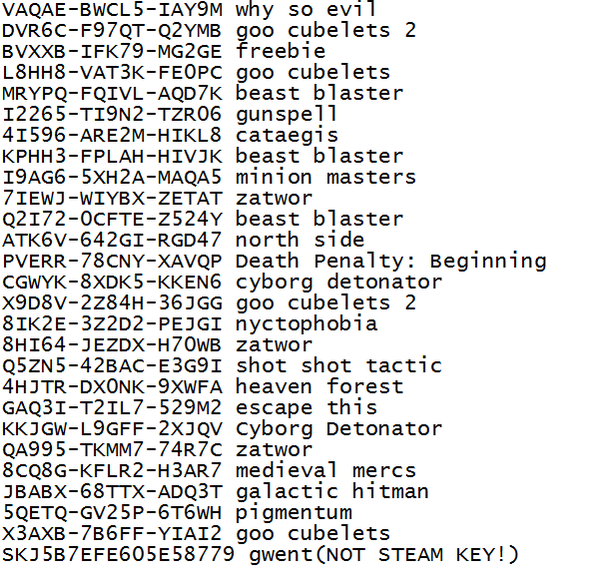Image resolution: width=600 pixels, height=586 pixels.
Task: Click the word 'cataegis'
Action: click(287, 135)
